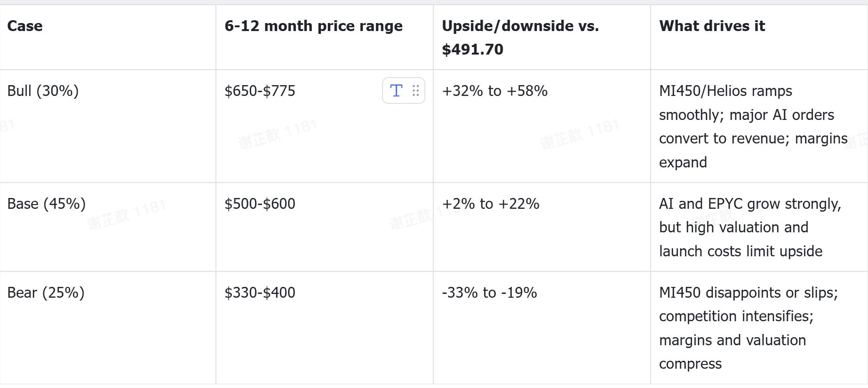
Task: Click the 'Upside/downside vs. $491.70' header cell
Action: 542,38
